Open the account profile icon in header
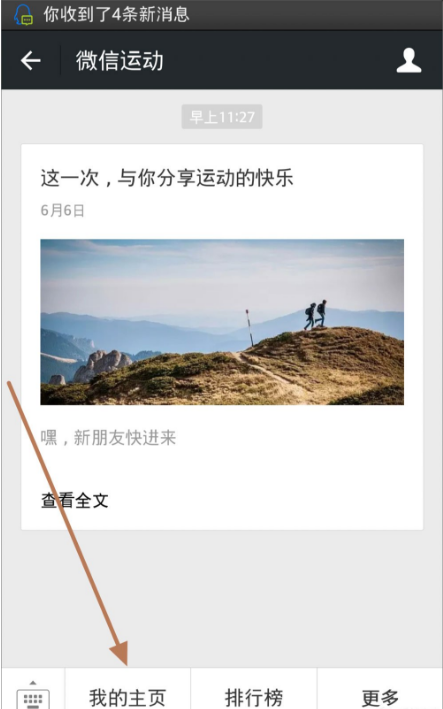This screenshot has height=709, width=443. pyautogui.click(x=409, y=61)
